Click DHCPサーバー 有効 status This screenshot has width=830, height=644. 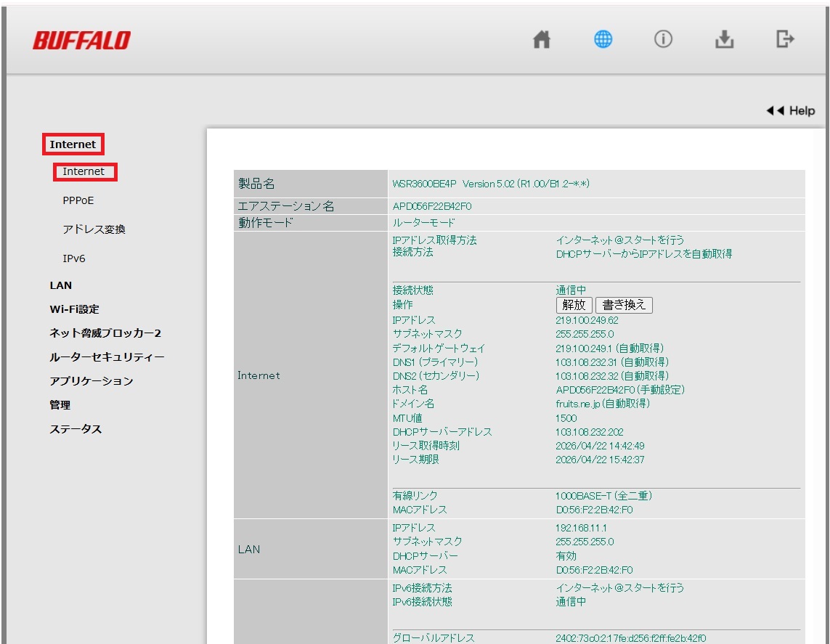point(566,556)
